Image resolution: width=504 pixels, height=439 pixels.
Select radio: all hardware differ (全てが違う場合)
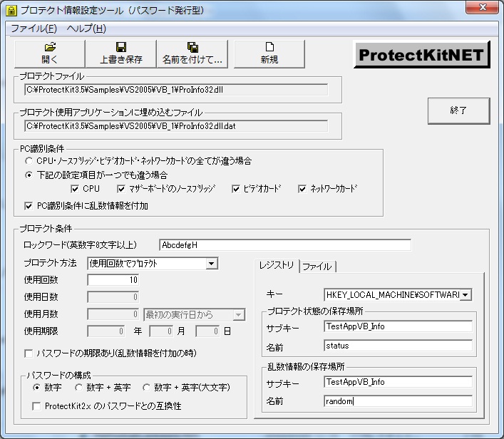pos(29,160)
